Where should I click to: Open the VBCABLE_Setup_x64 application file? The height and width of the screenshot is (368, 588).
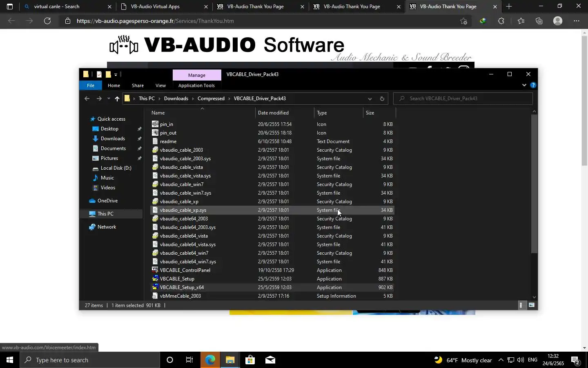pos(272,287)
